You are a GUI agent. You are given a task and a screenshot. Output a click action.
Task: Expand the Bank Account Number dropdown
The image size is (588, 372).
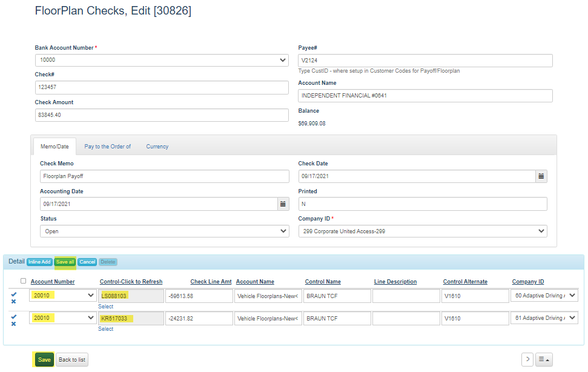[162, 60]
